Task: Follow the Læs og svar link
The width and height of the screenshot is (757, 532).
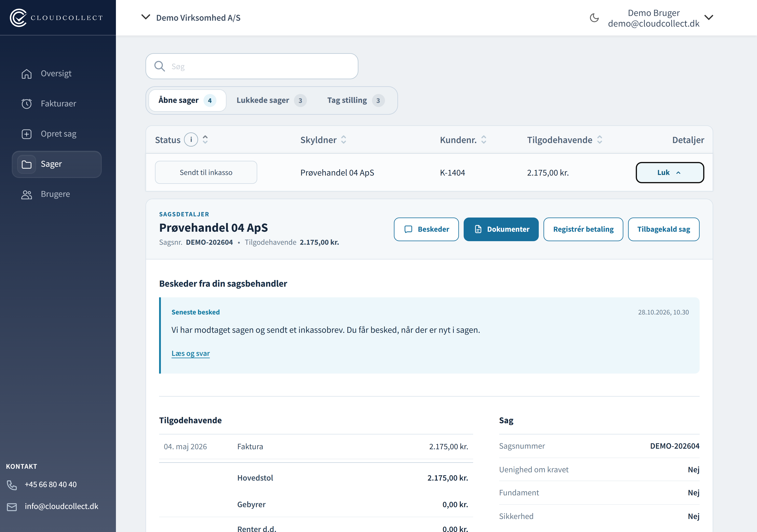Action: 191,353
